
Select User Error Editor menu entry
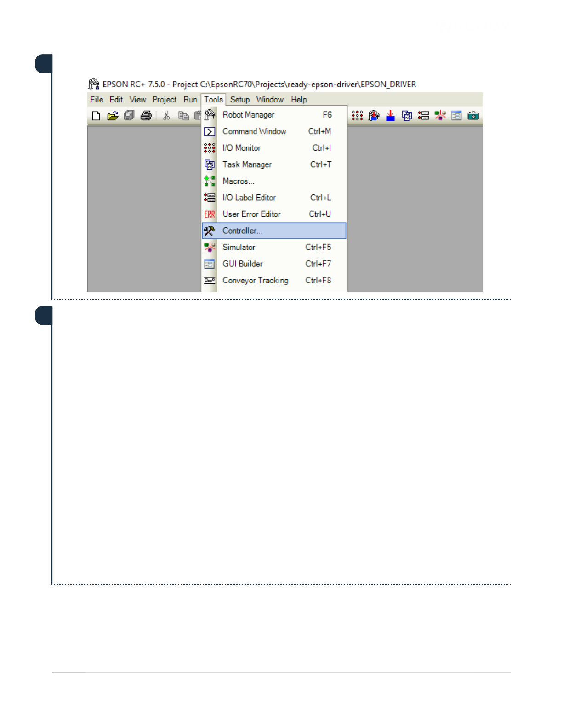(x=274, y=214)
